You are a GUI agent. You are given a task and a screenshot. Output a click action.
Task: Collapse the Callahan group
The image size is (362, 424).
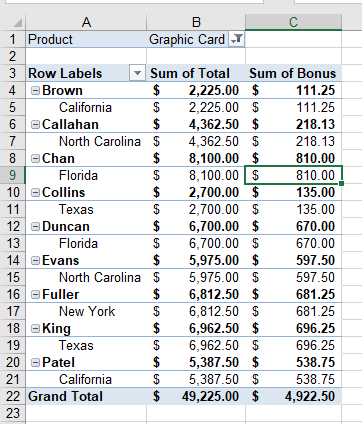pos(35,125)
